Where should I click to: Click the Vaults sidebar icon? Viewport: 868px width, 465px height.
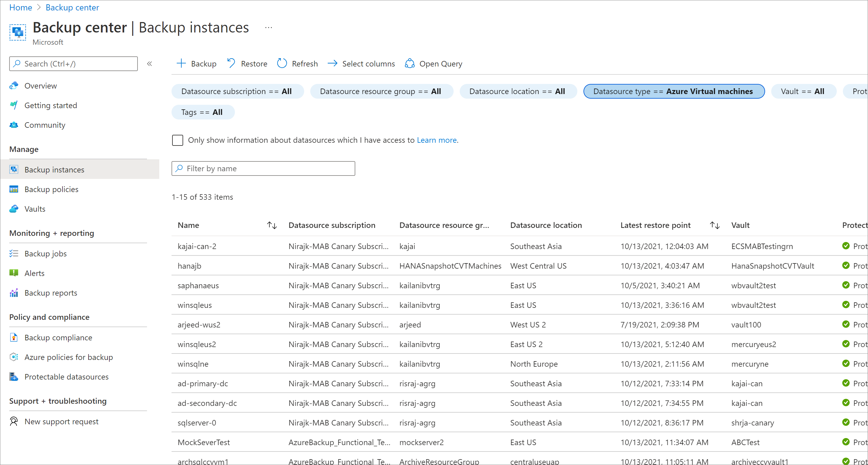coord(14,208)
